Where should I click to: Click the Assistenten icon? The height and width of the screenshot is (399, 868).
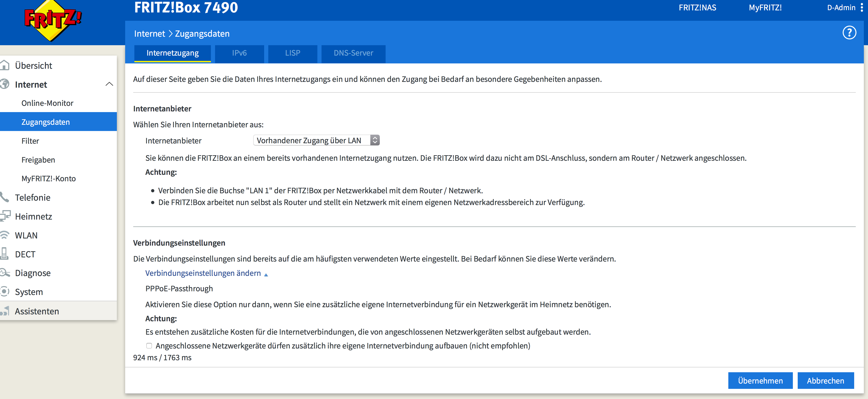5,311
